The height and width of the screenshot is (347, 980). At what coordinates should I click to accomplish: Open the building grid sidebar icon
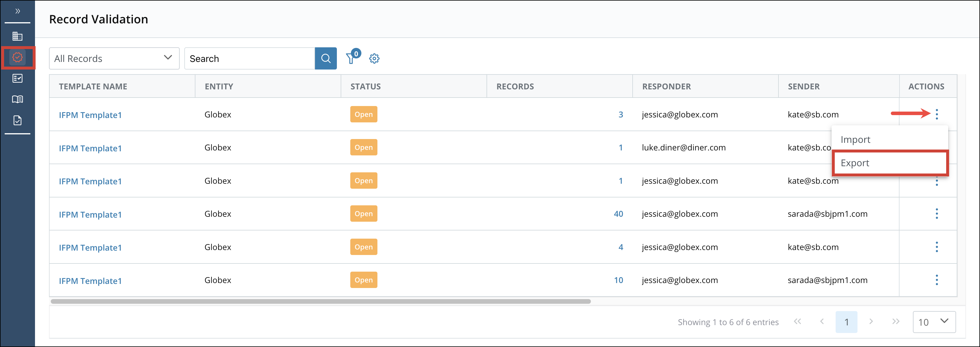[x=17, y=36]
